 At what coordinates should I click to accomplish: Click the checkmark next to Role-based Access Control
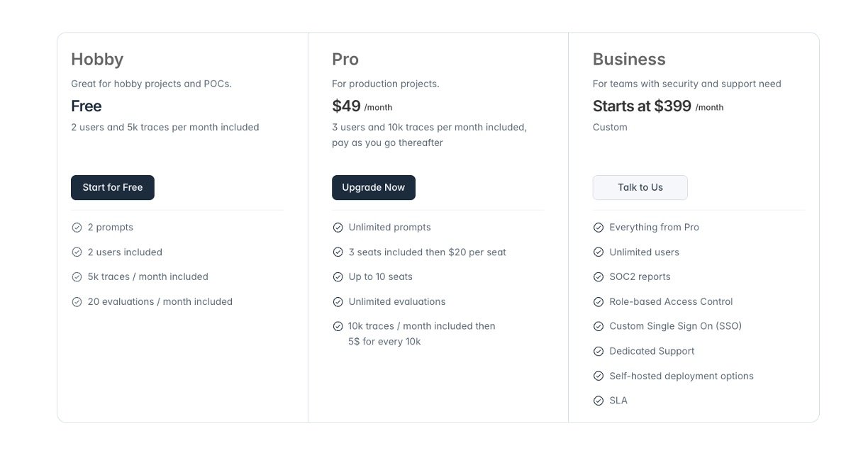click(599, 302)
